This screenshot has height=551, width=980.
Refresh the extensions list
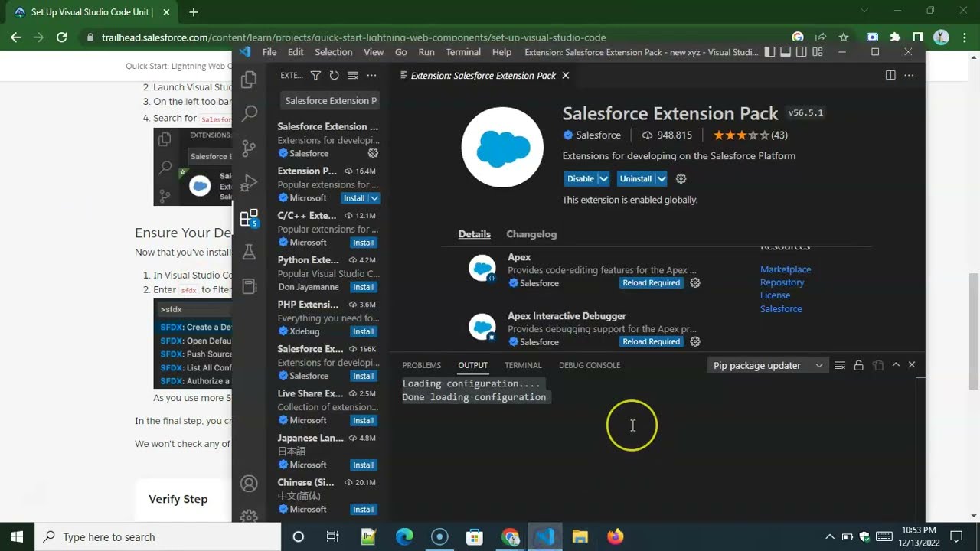coord(334,76)
